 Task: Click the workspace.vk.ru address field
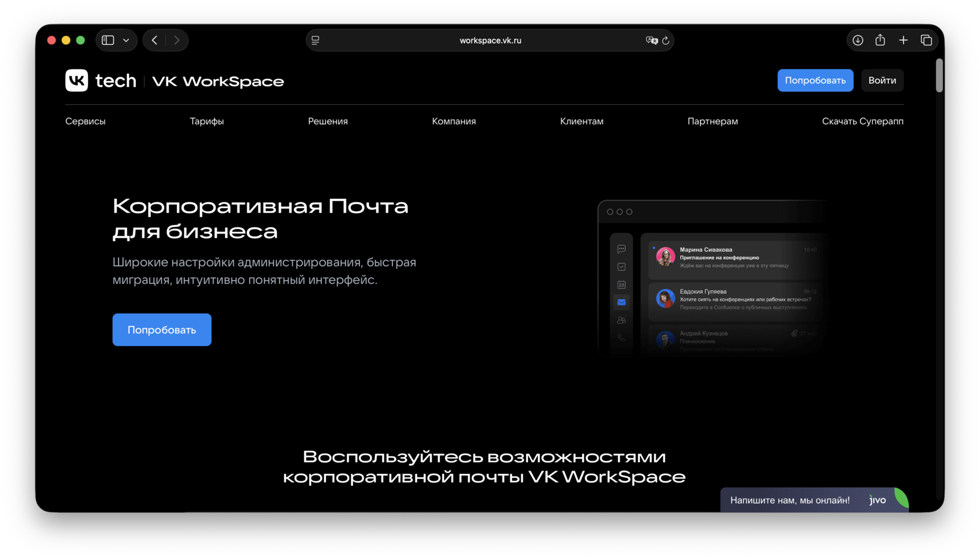pos(490,40)
